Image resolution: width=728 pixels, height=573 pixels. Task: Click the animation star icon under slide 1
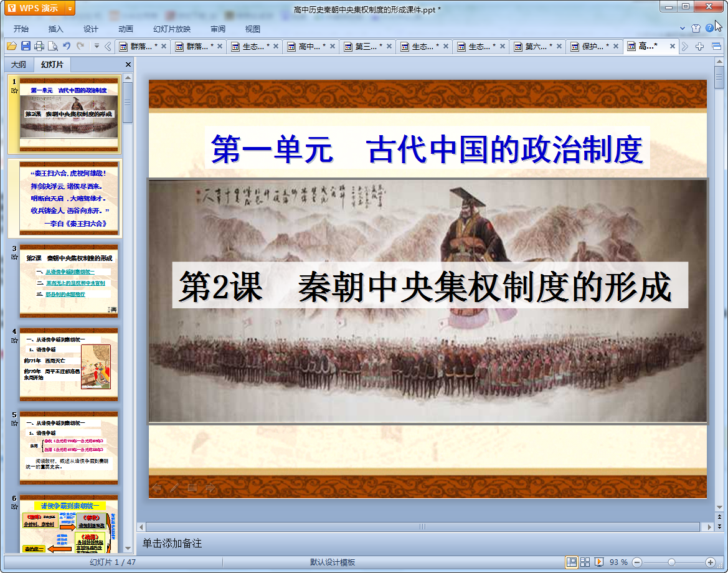[14, 90]
